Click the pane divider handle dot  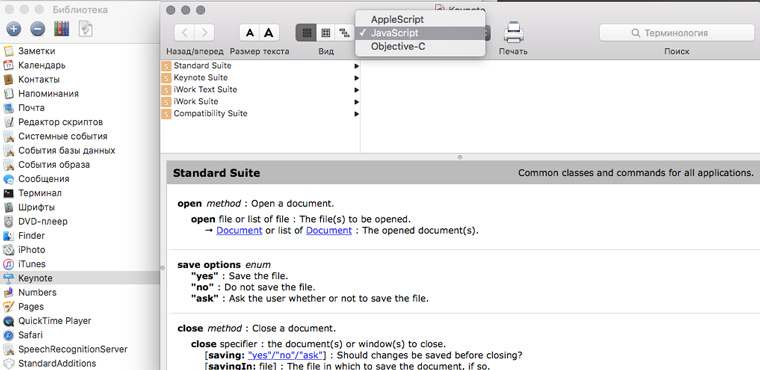tap(460, 157)
